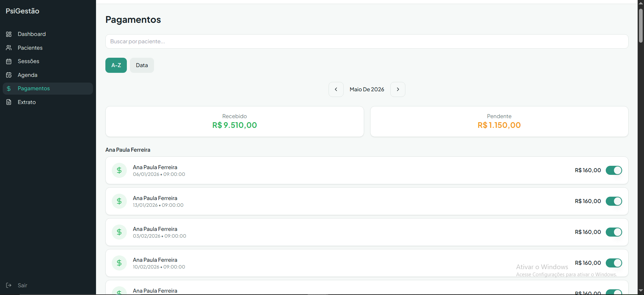
Task: Click the Sair logout arrow icon
Action: pyautogui.click(x=9, y=285)
